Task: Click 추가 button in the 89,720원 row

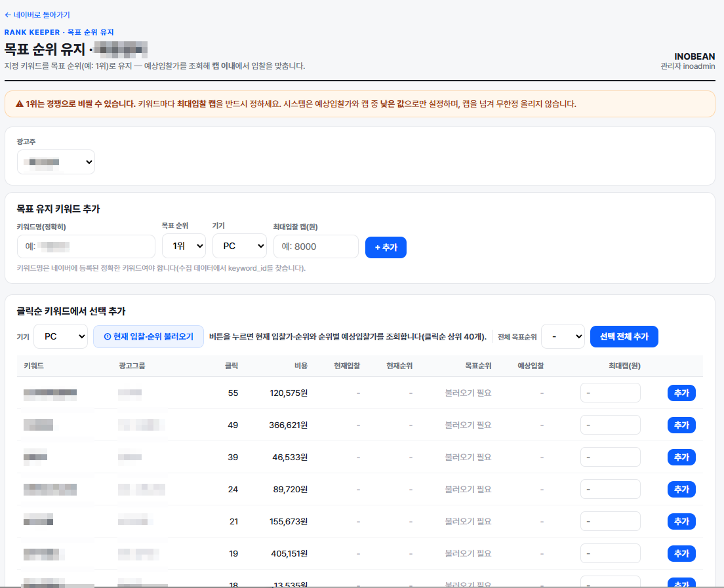Action: coord(681,489)
